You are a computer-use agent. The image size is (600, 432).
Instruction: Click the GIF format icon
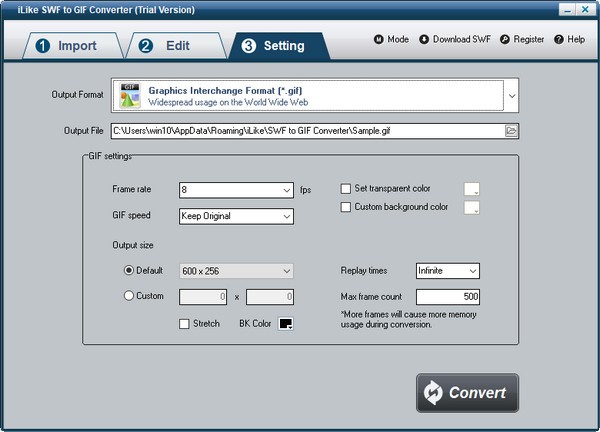click(130, 96)
